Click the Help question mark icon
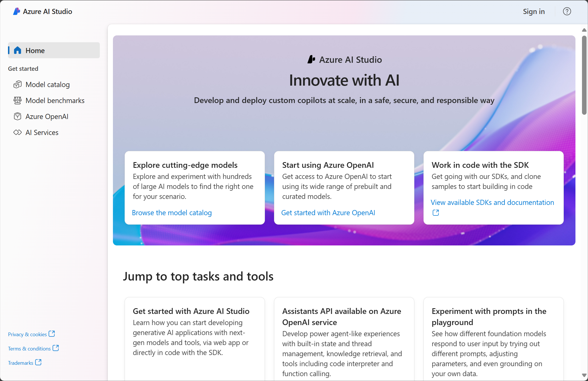Image resolution: width=588 pixels, height=381 pixels. pyautogui.click(x=567, y=12)
